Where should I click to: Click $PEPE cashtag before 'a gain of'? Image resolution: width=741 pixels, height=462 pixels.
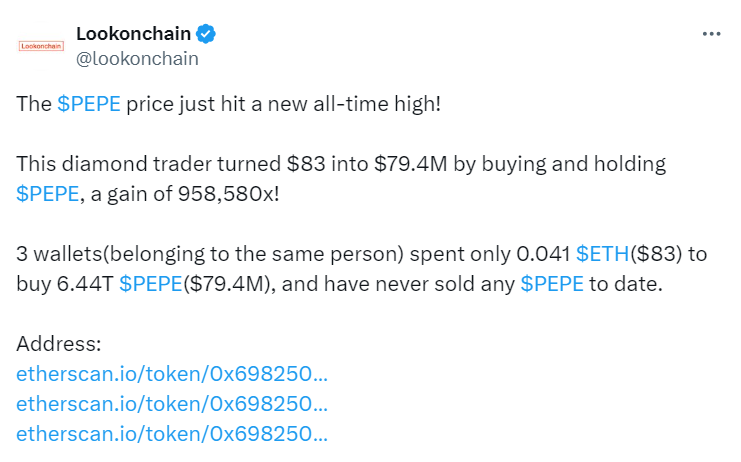[47, 194]
